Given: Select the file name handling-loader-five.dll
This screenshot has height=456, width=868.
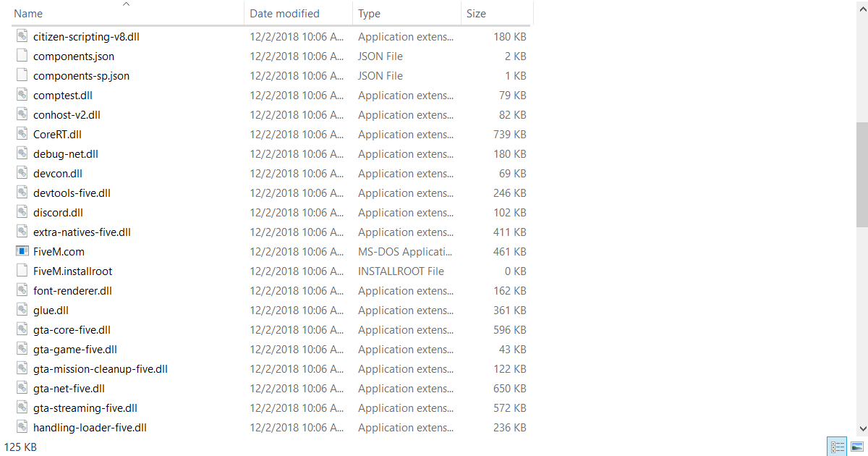Looking at the screenshot, I should [90, 428].
